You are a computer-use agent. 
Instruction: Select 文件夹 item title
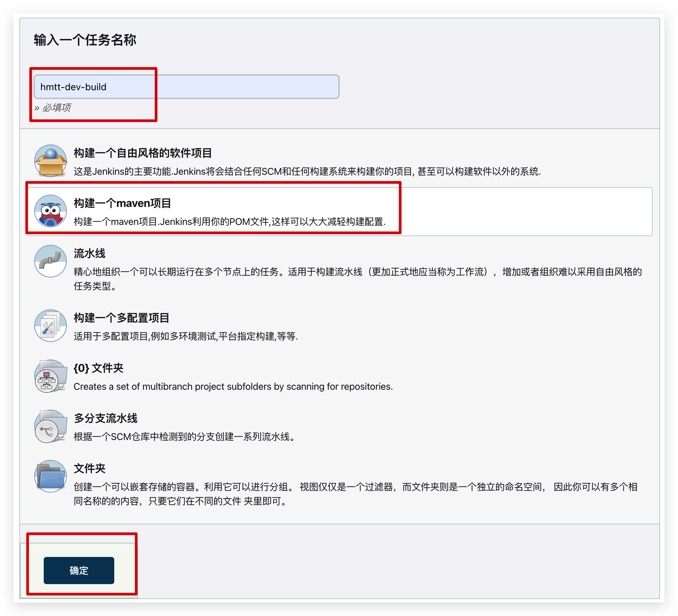click(x=89, y=468)
